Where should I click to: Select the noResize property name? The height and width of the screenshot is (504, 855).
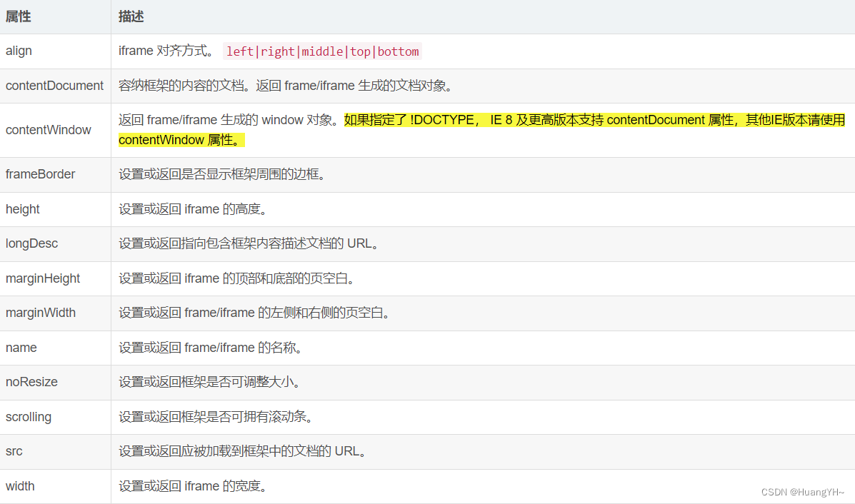click(x=31, y=382)
